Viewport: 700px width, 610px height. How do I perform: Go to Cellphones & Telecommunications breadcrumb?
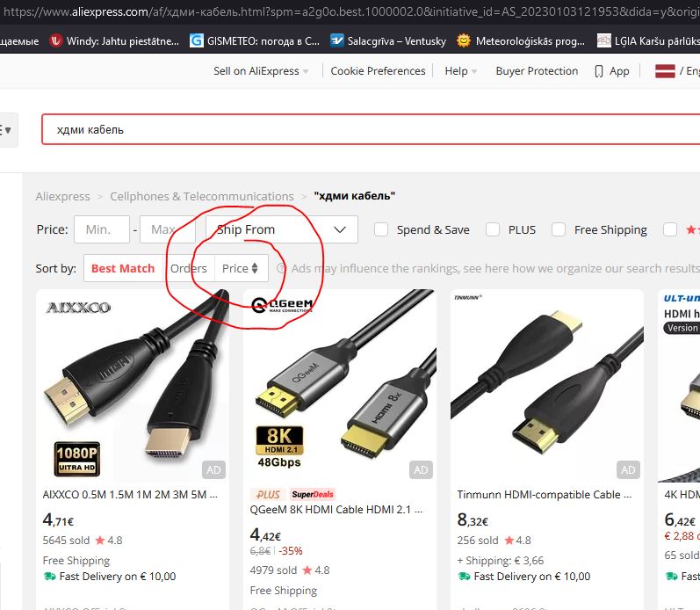point(202,196)
